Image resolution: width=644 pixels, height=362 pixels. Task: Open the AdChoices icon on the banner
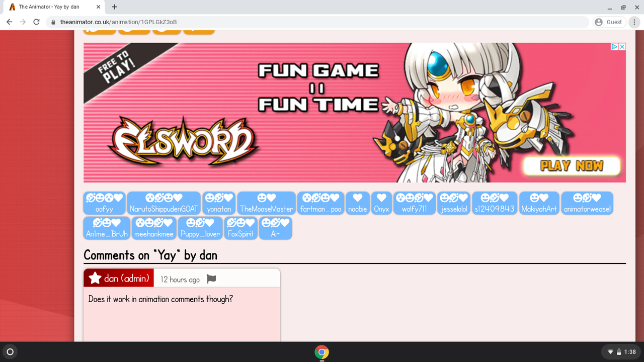614,47
